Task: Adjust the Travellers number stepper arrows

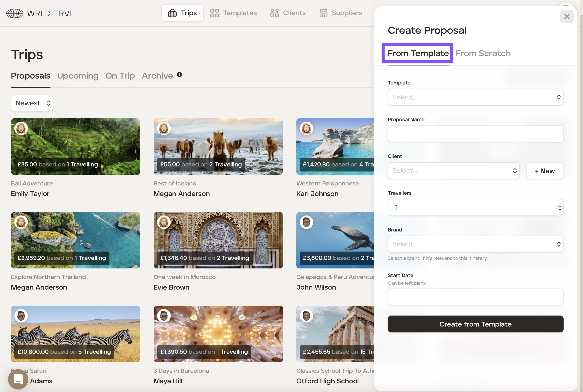Action: pos(560,207)
